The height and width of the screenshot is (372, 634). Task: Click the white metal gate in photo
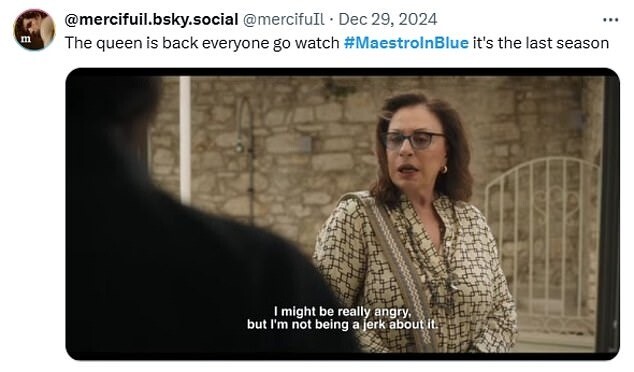point(542,243)
